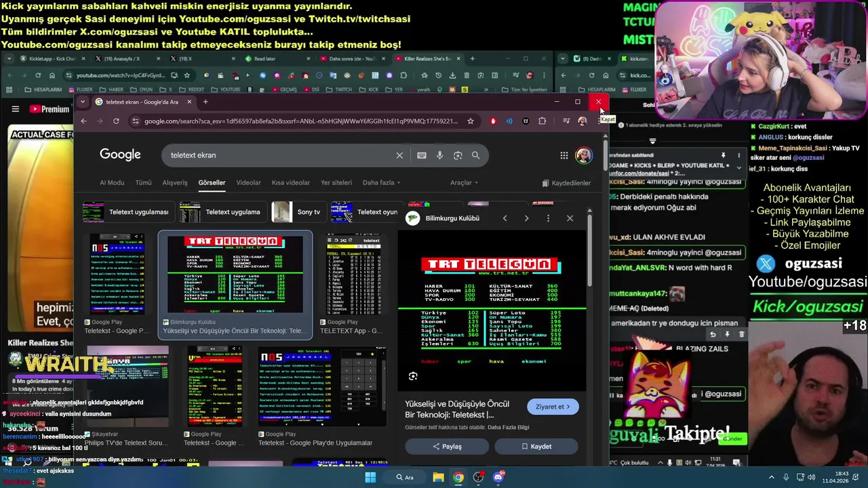Viewport: 868px width, 488px height.
Task: Switch to the AI Modu tab
Action: pyautogui.click(x=112, y=182)
